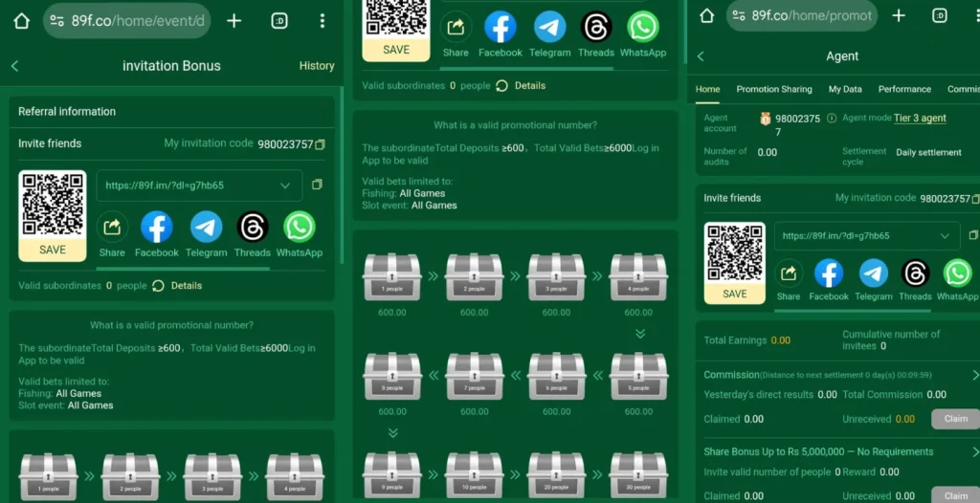Switch to the Promotion Sharing tab

coord(773,89)
